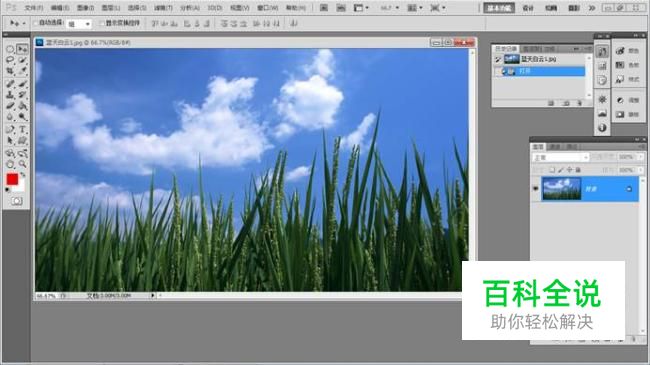Select the Shape tool
This screenshot has height=365, width=650.
tap(22, 141)
